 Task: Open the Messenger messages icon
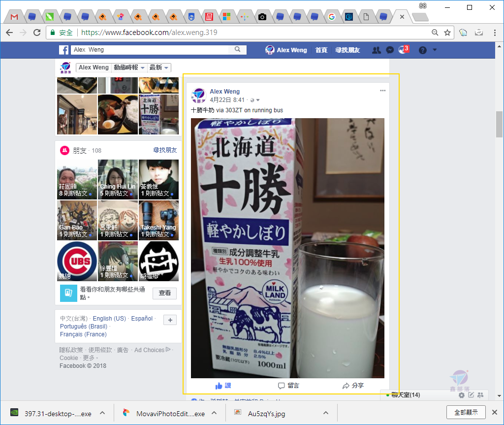390,50
